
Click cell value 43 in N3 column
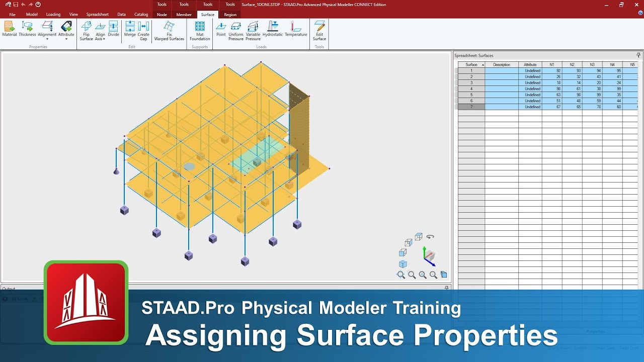pyautogui.click(x=592, y=77)
